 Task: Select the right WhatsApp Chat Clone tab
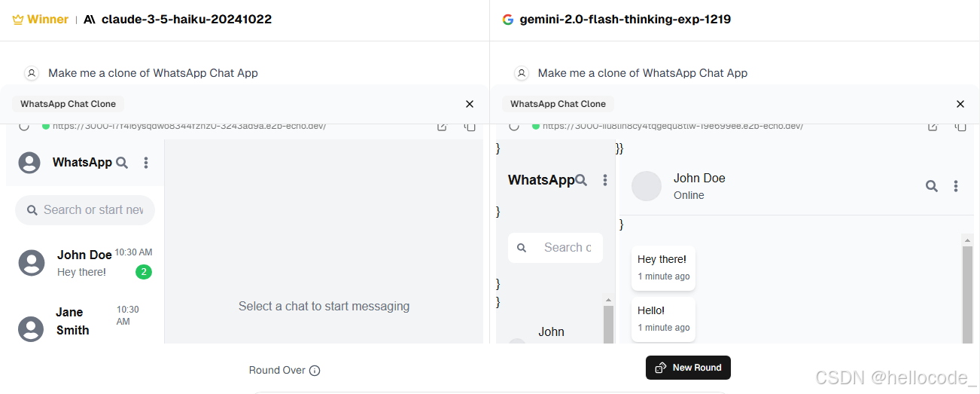[558, 104]
